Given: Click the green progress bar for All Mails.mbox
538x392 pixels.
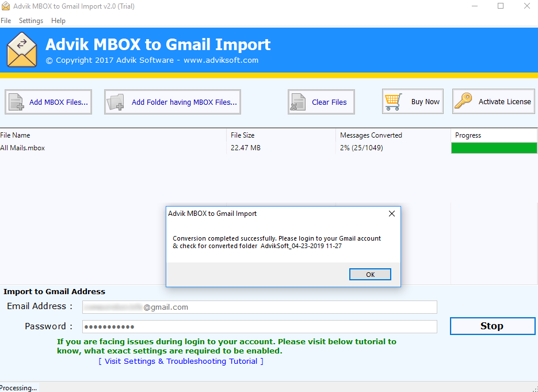Looking at the screenshot, I should [x=494, y=148].
